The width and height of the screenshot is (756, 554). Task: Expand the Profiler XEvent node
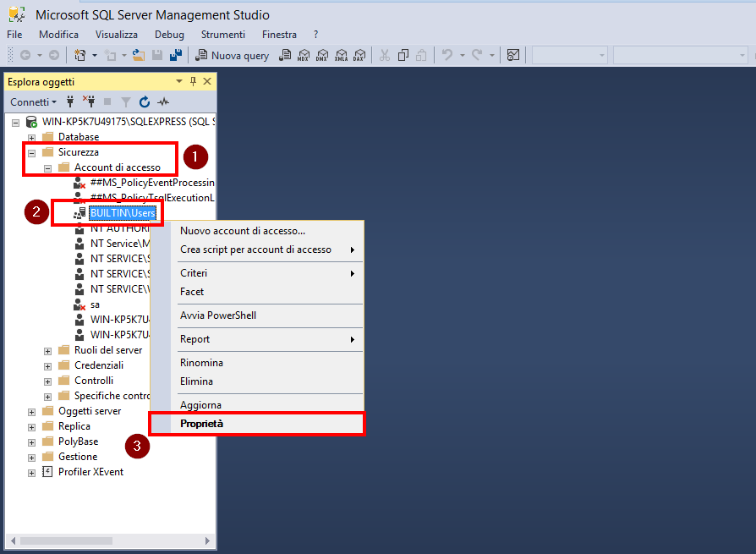tap(32, 473)
